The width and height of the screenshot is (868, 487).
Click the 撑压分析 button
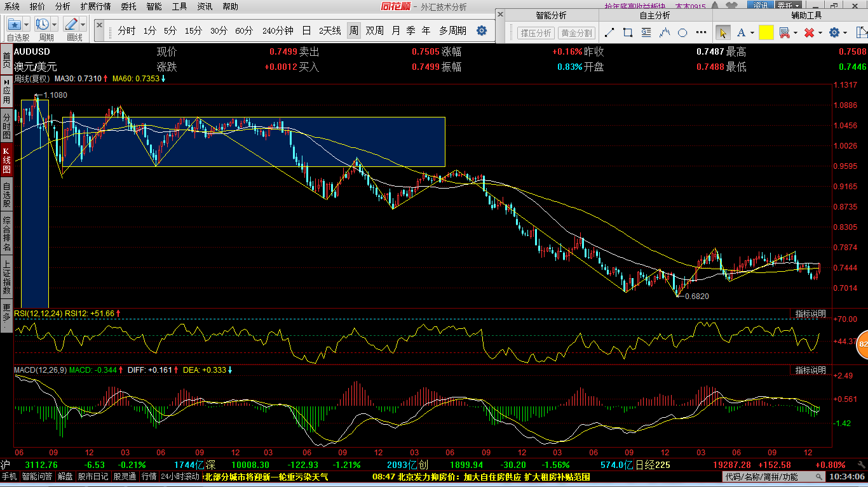click(x=536, y=33)
